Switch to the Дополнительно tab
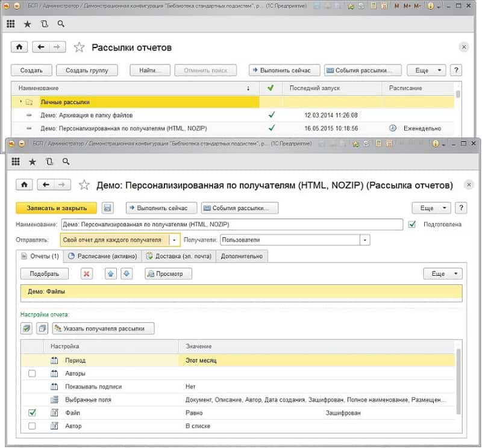 click(242, 257)
